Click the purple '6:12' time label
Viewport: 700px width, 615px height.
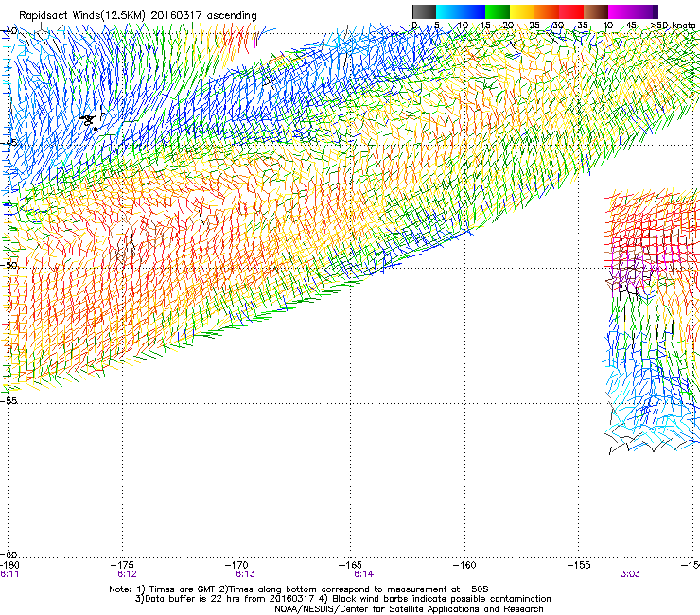(x=128, y=574)
